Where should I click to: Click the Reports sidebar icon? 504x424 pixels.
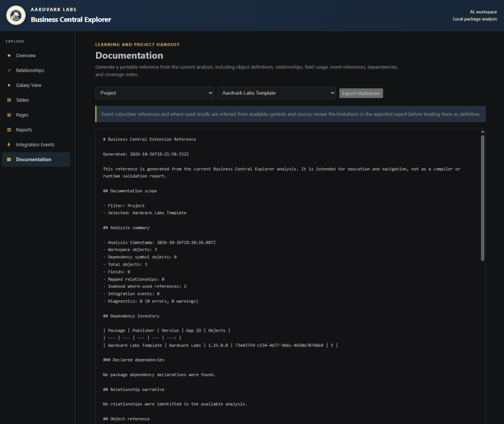(9, 130)
